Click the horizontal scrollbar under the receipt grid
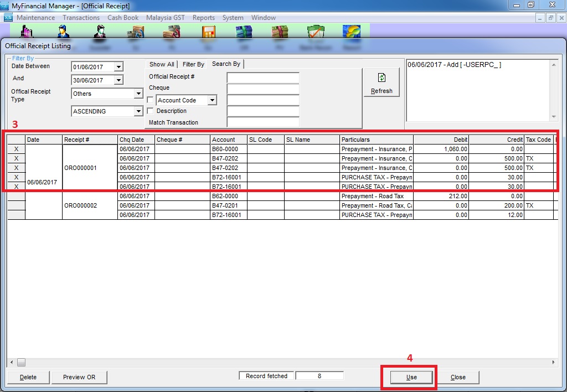Viewport: 567px width, 392px height. (277, 363)
